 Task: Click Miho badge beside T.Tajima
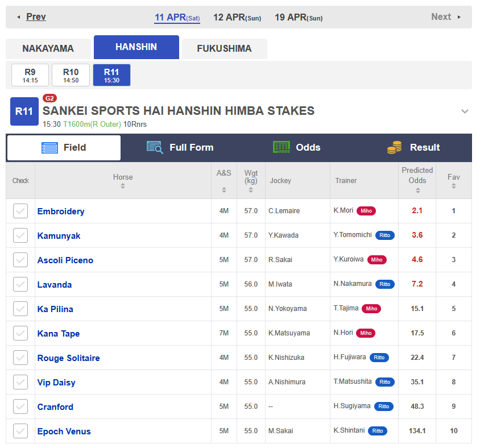click(x=371, y=309)
